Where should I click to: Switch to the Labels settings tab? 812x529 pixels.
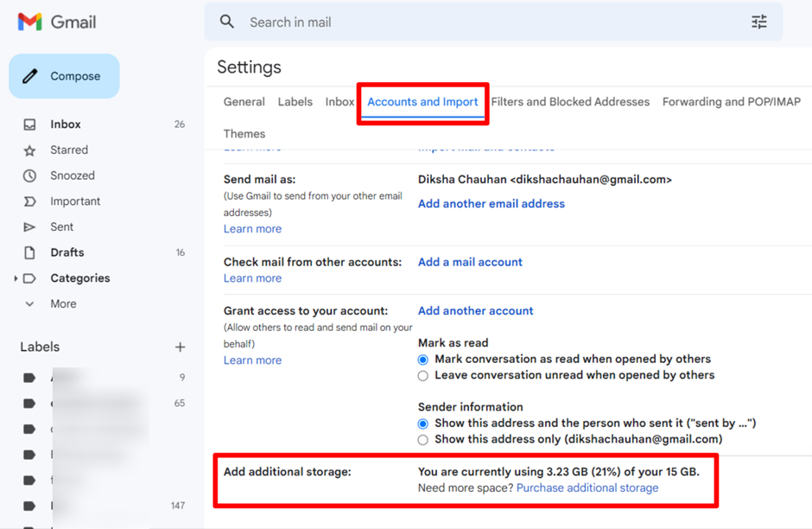click(295, 102)
